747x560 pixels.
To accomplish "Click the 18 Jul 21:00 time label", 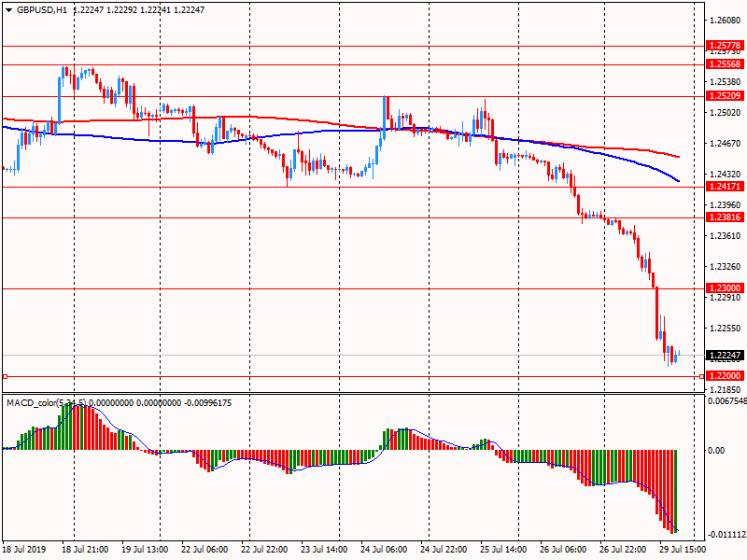I will tap(85, 550).
